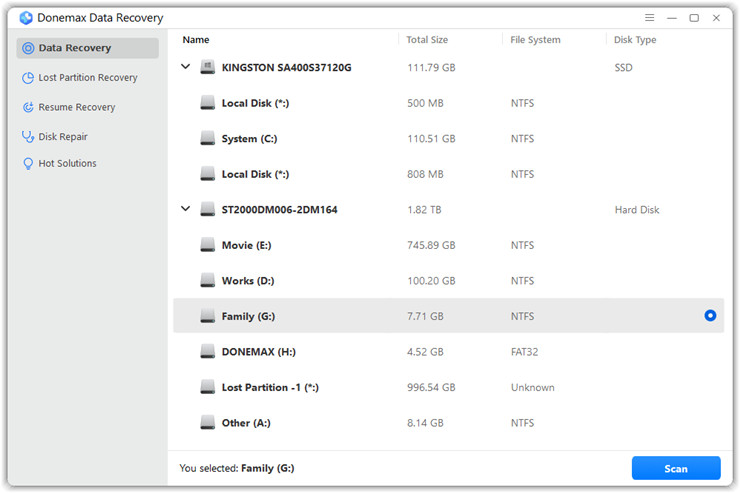Click the Data Recovery sidebar icon
This screenshot has width=740, height=493.
pos(28,48)
